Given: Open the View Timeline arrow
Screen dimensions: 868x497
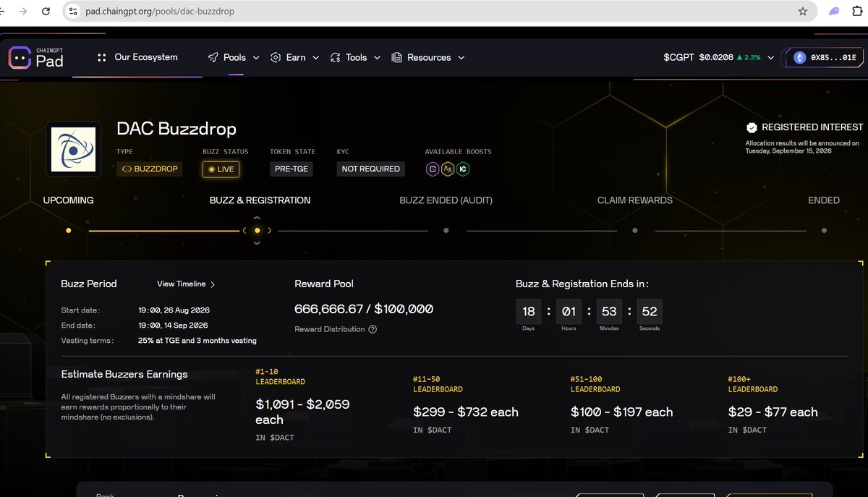Looking at the screenshot, I should (x=213, y=284).
